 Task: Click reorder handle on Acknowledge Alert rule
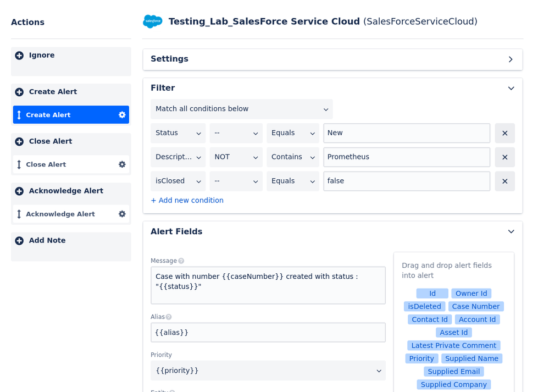pyautogui.click(x=19, y=214)
